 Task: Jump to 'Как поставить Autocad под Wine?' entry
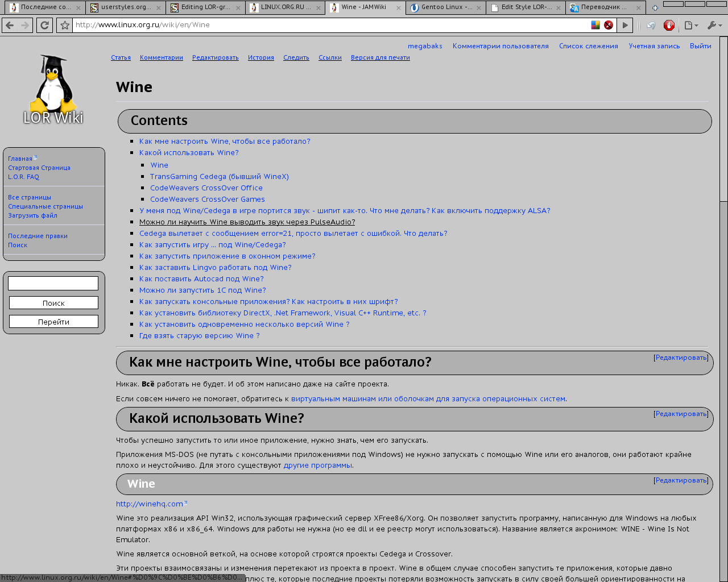point(201,279)
